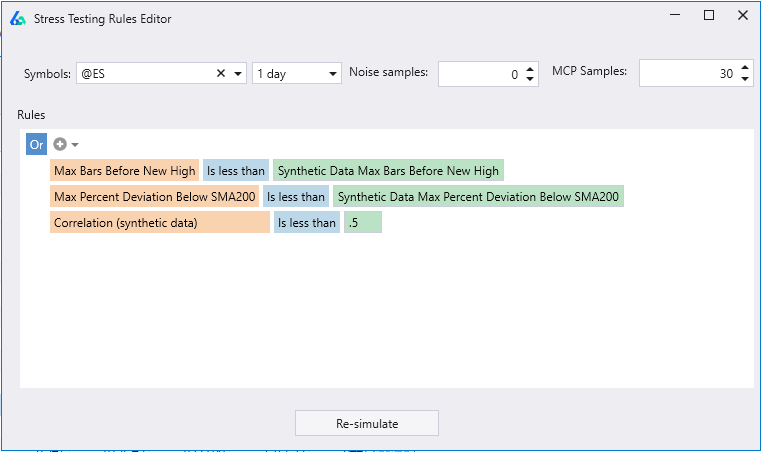Increase MCP Samples value
The height and width of the screenshot is (452, 762).
(x=745, y=68)
